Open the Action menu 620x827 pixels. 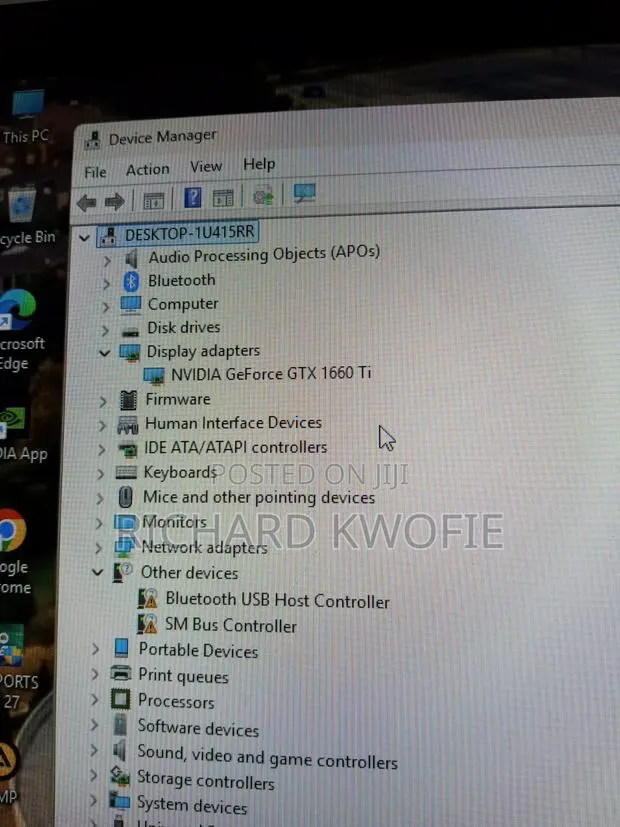(x=148, y=170)
